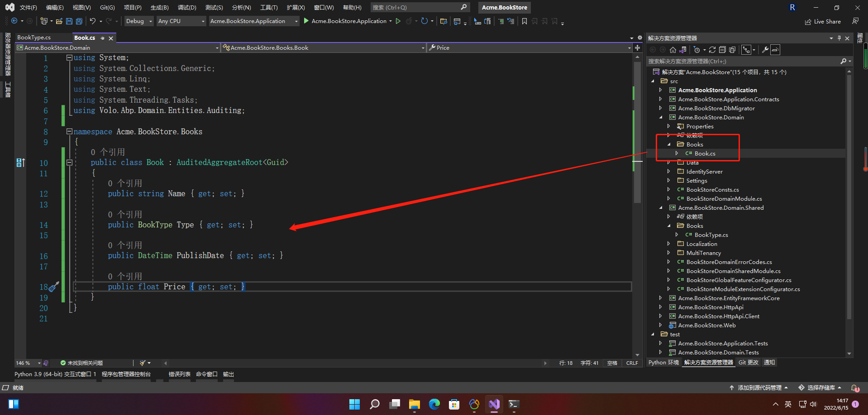The width and height of the screenshot is (868, 415).
Task: Collapse the namespace block at line 8
Action: pos(69,132)
